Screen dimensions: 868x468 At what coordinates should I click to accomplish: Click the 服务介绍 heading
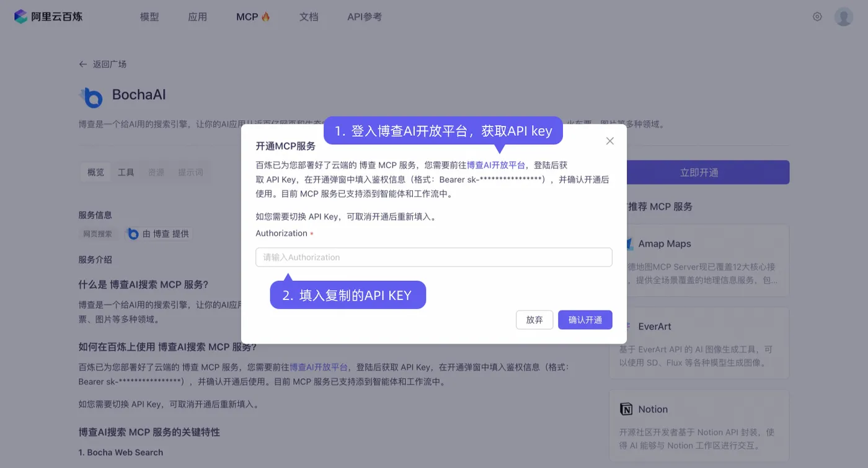click(95, 260)
